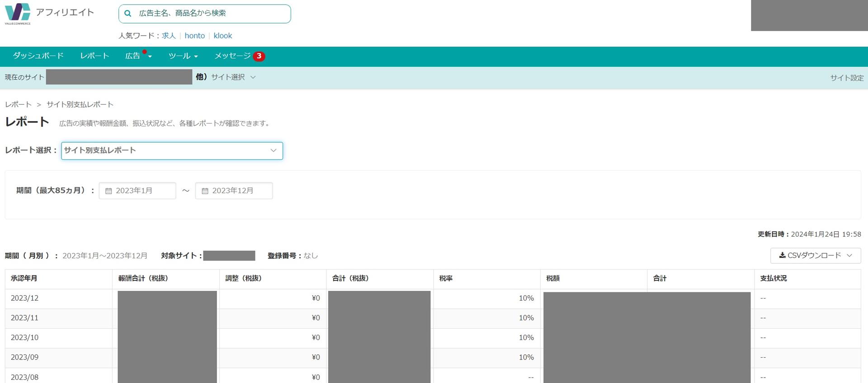Open the メッセージ menu item

232,56
